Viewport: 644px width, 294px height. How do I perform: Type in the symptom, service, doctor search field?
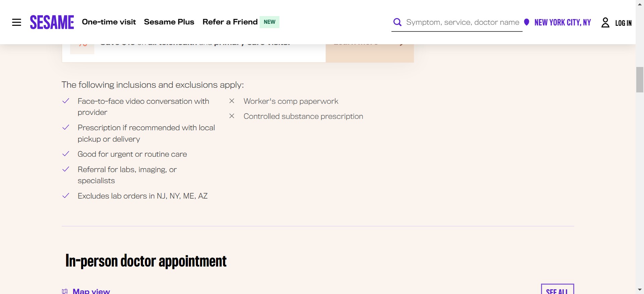(463, 22)
